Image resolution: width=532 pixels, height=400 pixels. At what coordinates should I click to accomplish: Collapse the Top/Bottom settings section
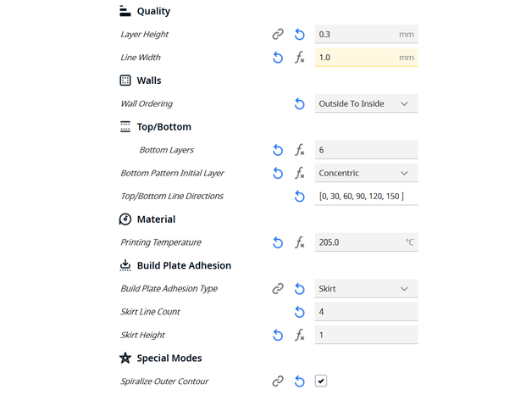coord(163,127)
